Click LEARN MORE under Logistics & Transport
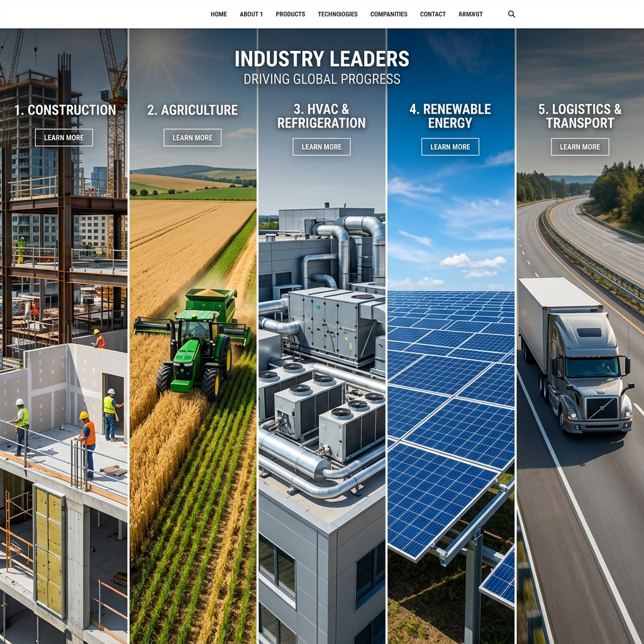 pyautogui.click(x=580, y=147)
